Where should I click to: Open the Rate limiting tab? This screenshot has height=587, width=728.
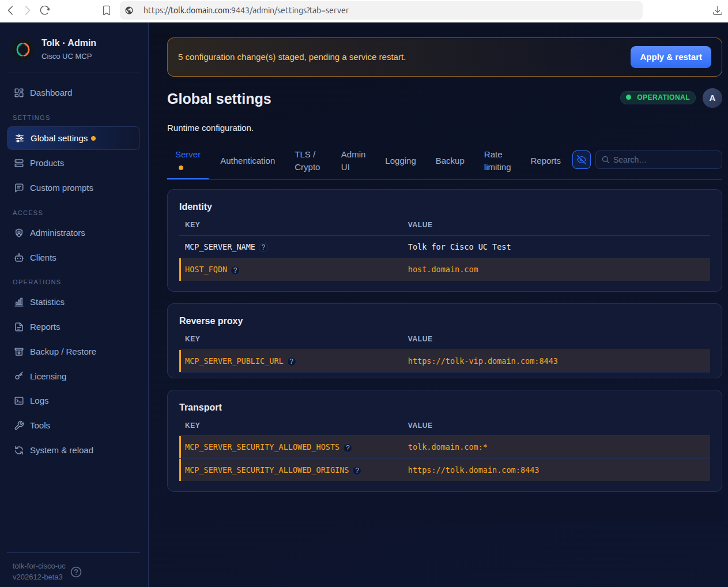(x=497, y=161)
